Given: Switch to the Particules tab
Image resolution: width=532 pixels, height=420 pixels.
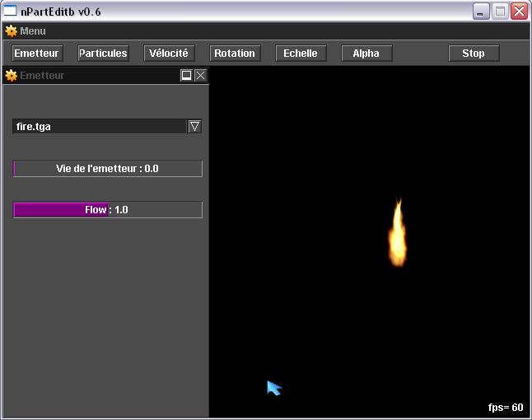Looking at the screenshot, I should pos(103,54).
